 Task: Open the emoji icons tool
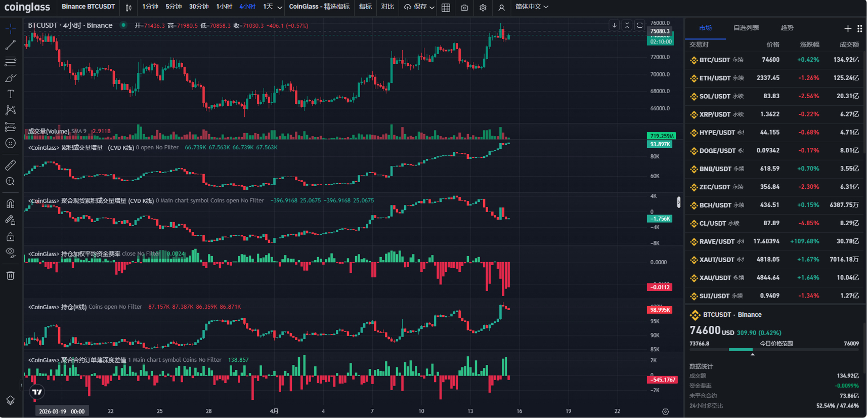coord(10,143)
